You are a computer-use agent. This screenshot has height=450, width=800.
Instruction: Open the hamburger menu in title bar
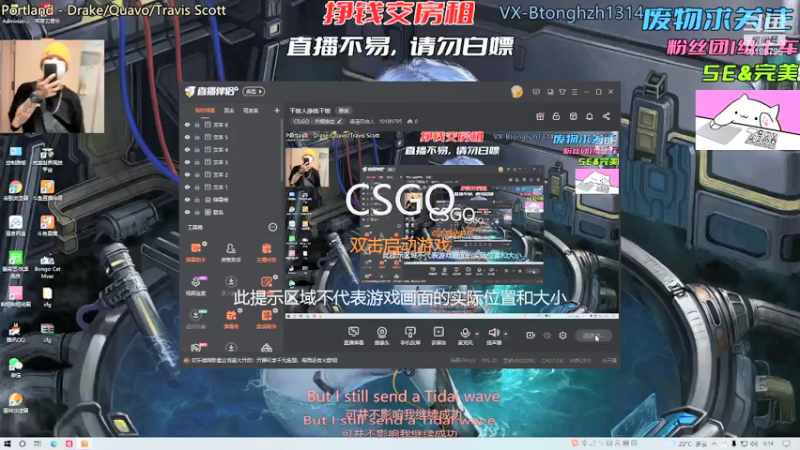tap(574, 92)
